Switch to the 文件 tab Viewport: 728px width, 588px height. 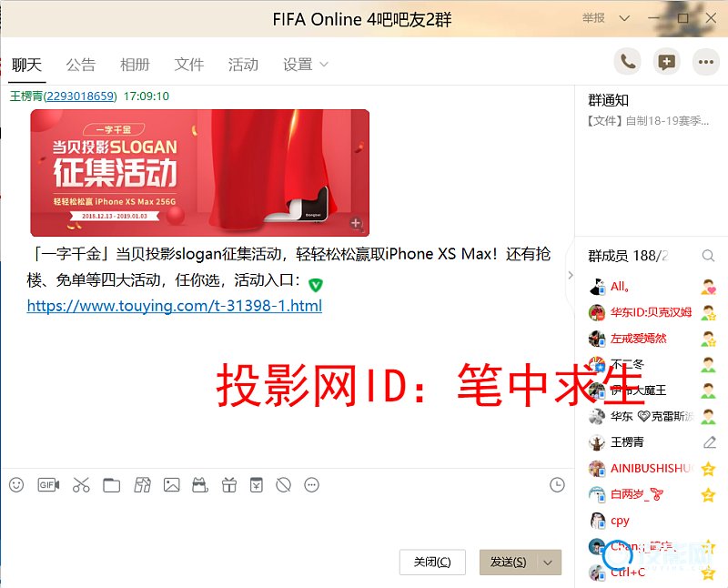189,65
